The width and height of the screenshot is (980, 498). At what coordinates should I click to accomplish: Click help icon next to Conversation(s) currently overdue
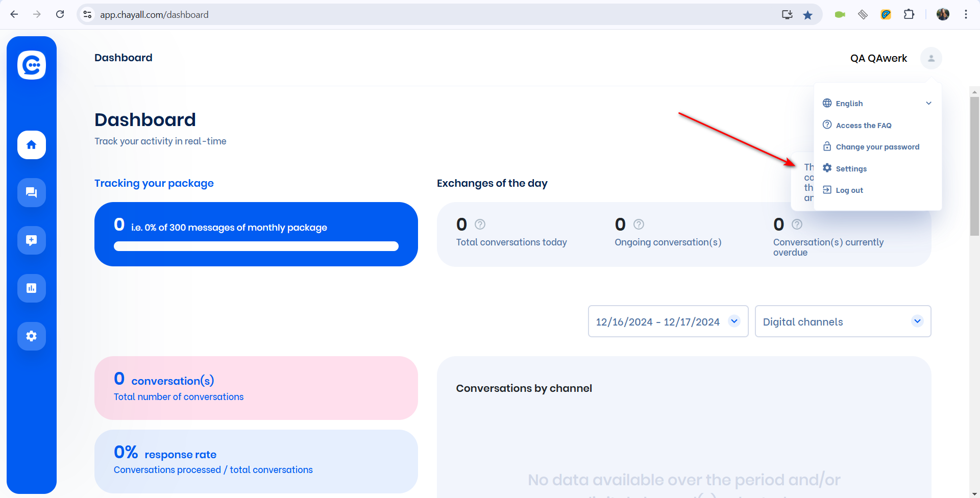click(797, 224)
